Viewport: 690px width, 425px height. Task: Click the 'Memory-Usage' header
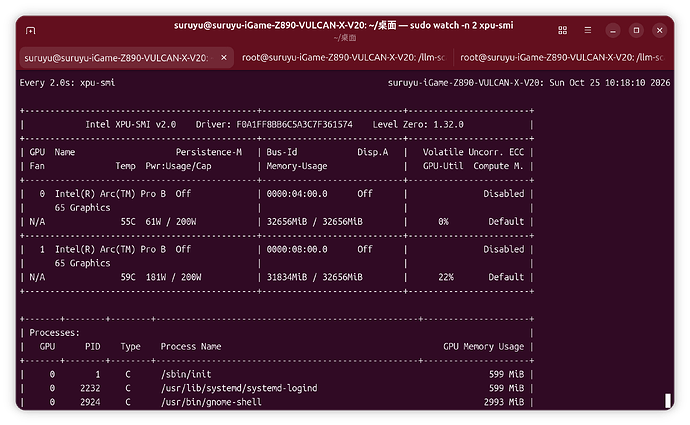[297, 166]
